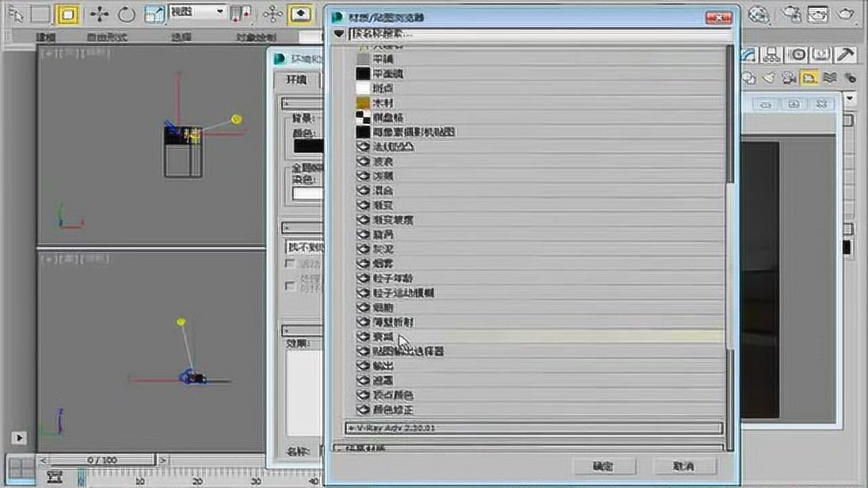Expand the V-Ray Adv rollout

coord(534,428)
